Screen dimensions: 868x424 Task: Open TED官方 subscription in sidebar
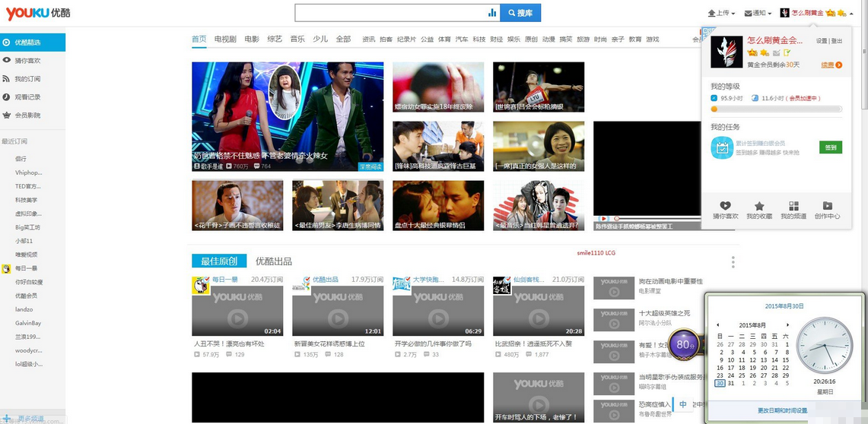click(28, 186)
